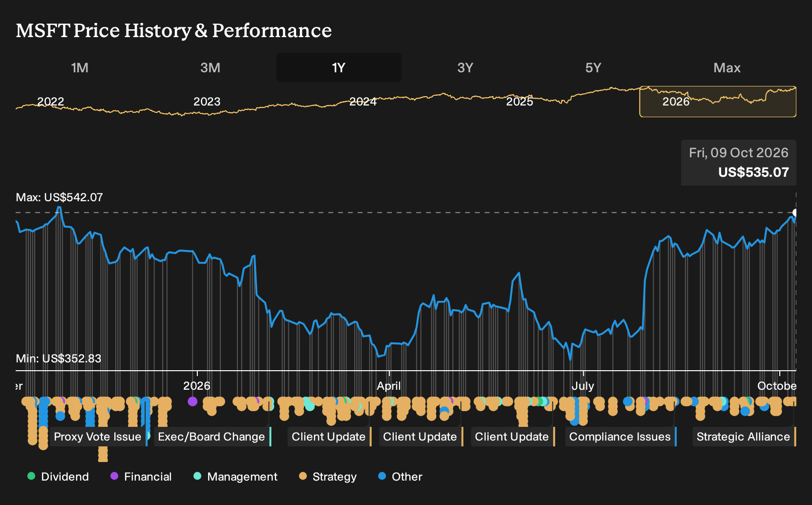Screen dimensions: 812x505
Task: Click the white current price point marker
Action: coord(796,213)
